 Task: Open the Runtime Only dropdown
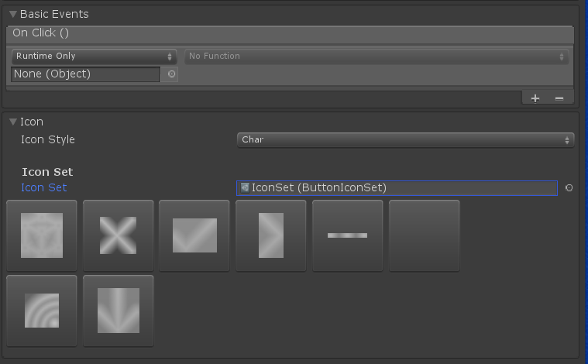pyautogui.click(x=94, y=57)
